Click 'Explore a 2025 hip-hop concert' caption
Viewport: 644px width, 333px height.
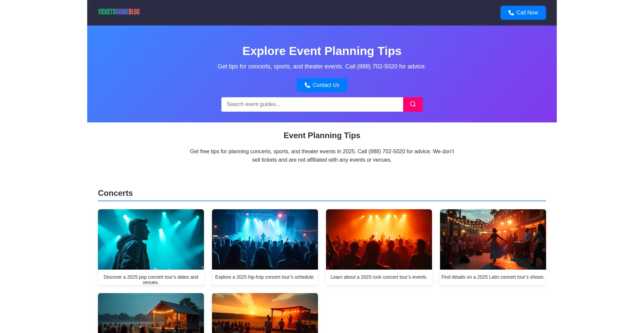pos(265,277)
